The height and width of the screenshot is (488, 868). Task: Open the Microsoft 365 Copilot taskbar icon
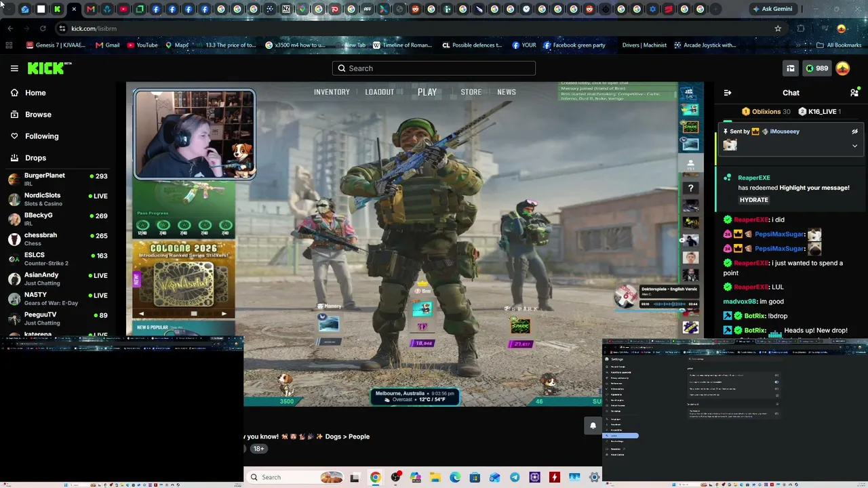tap(415, 477)
